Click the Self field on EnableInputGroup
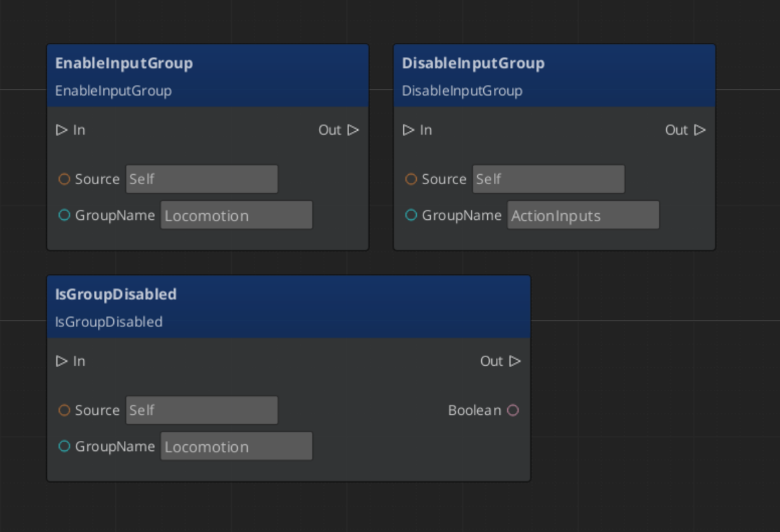 tap(201, 179)
